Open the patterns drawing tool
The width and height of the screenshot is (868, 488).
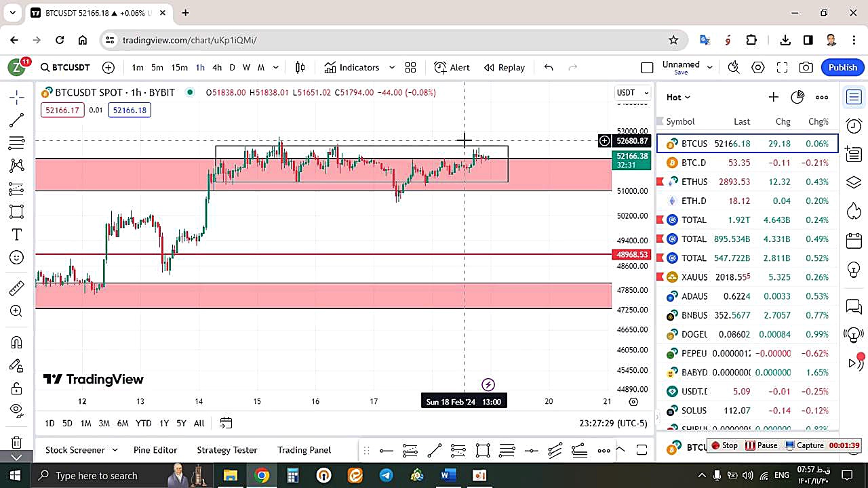pyautogui.click(x=17, y=165)
